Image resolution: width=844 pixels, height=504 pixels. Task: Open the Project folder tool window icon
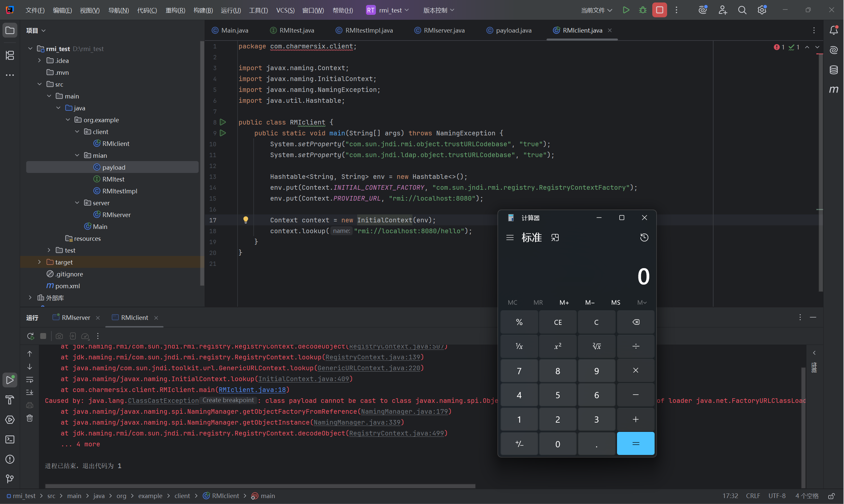(10, 31)
